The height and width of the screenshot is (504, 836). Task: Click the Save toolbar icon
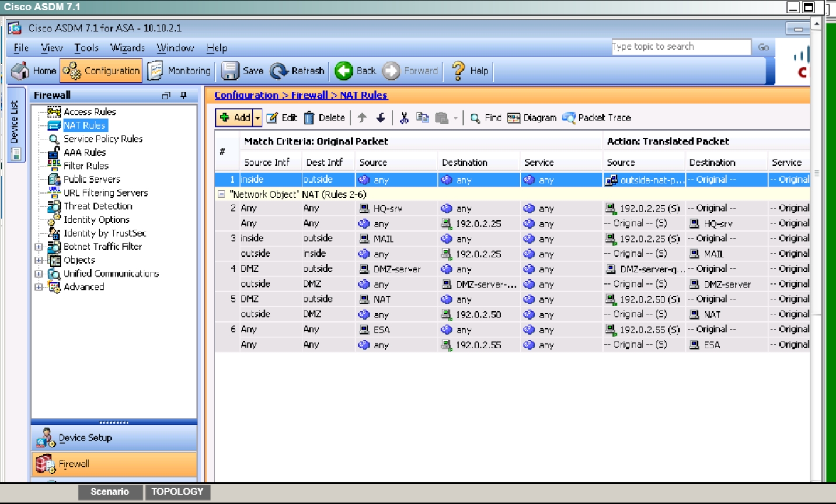tap(230, 71)
